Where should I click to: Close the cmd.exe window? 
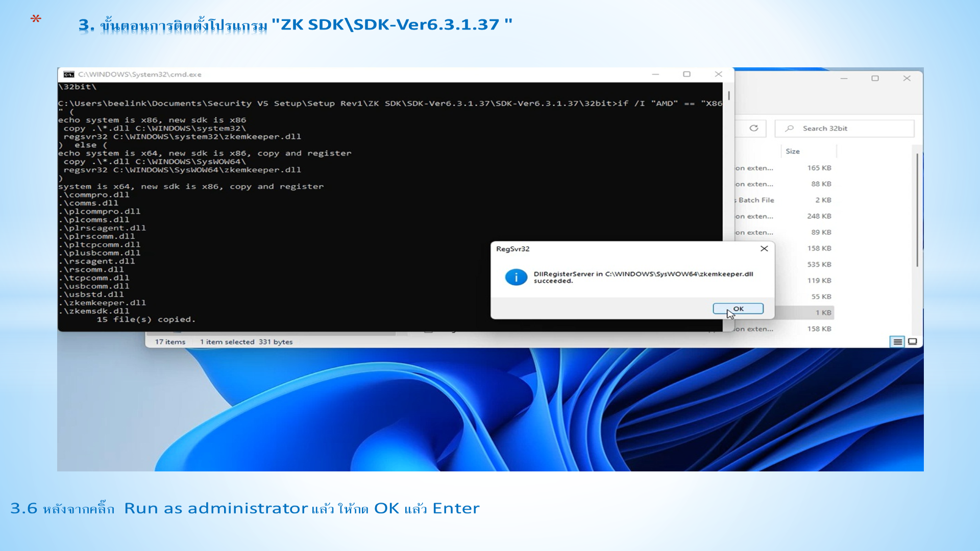[718, 74]
